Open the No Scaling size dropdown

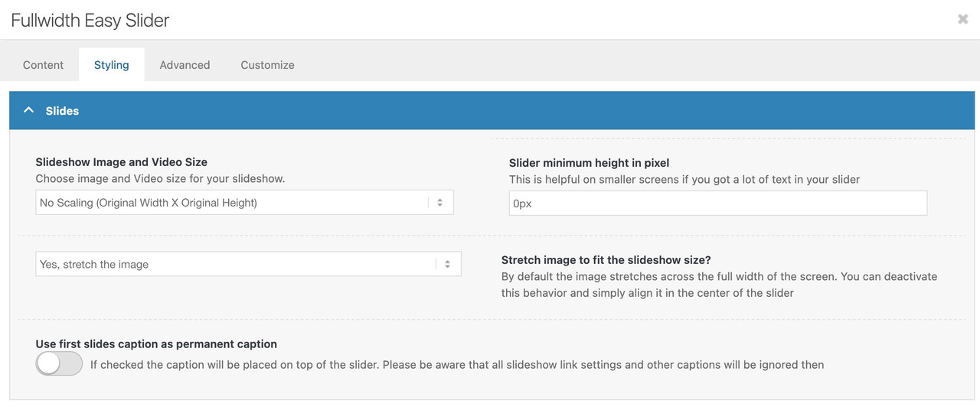[230, 203]
